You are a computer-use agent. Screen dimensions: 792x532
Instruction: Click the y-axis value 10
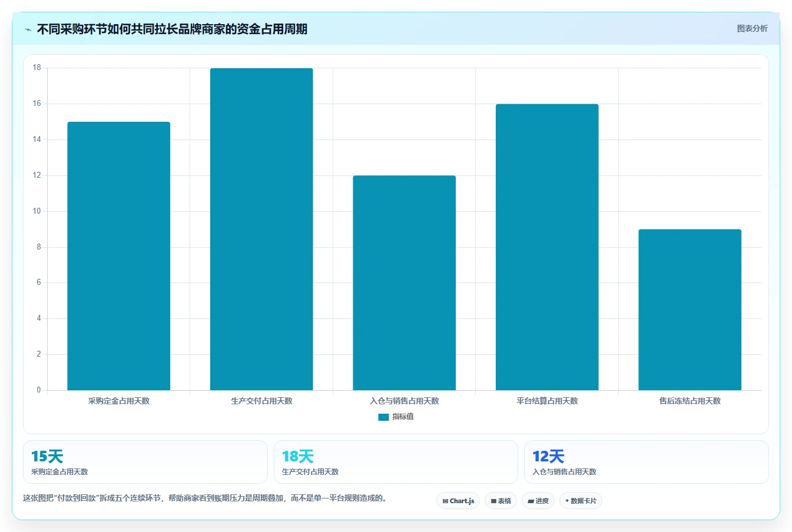coord(37,211)
